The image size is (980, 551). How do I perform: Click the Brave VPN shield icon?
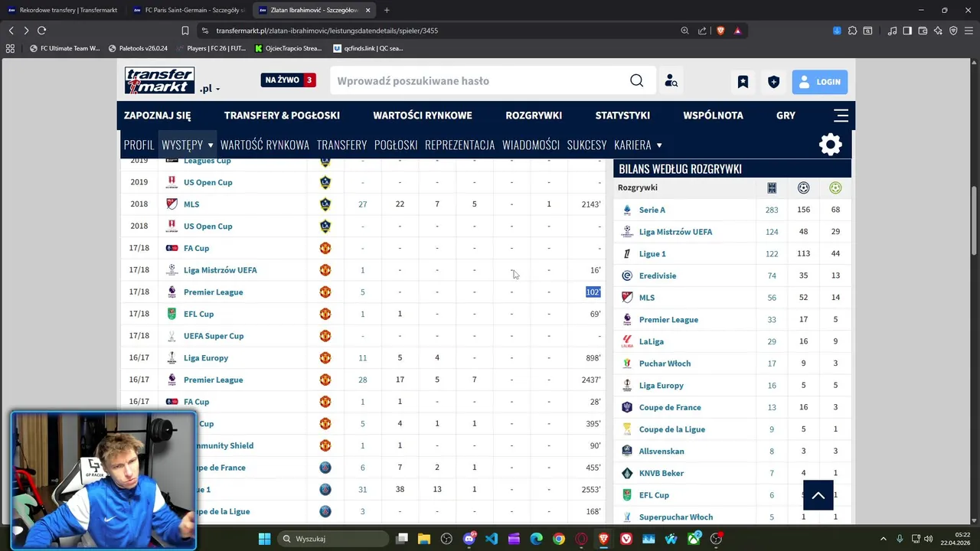point(953,31)
